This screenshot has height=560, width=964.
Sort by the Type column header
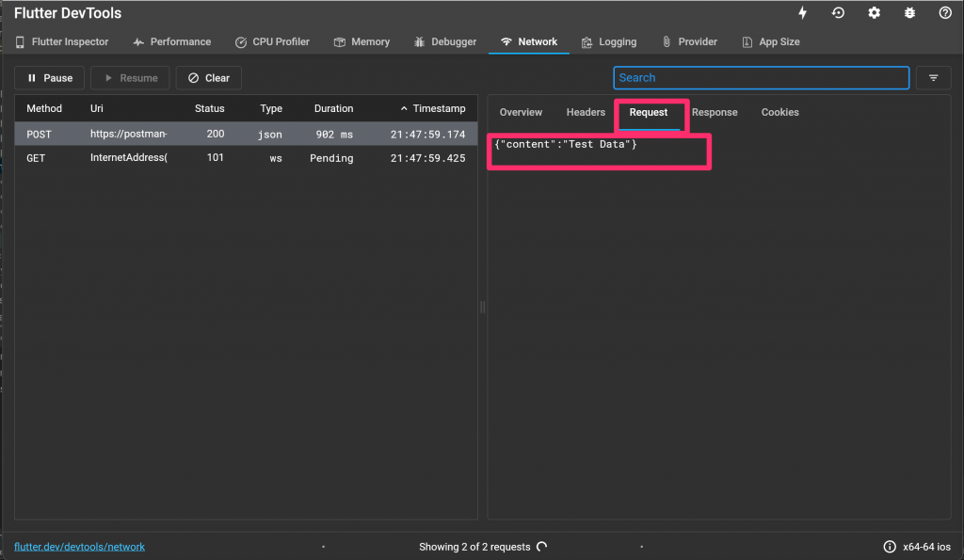tap(271, 108)
